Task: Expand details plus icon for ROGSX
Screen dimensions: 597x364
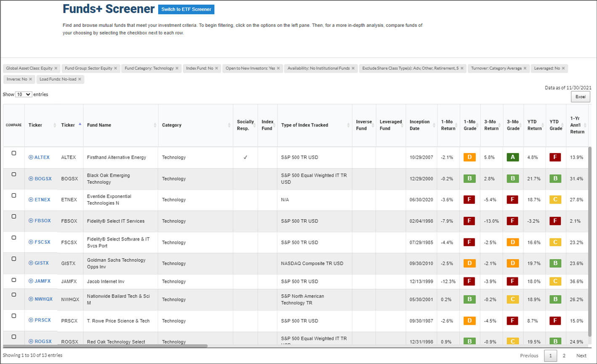Action: (31, 341)
